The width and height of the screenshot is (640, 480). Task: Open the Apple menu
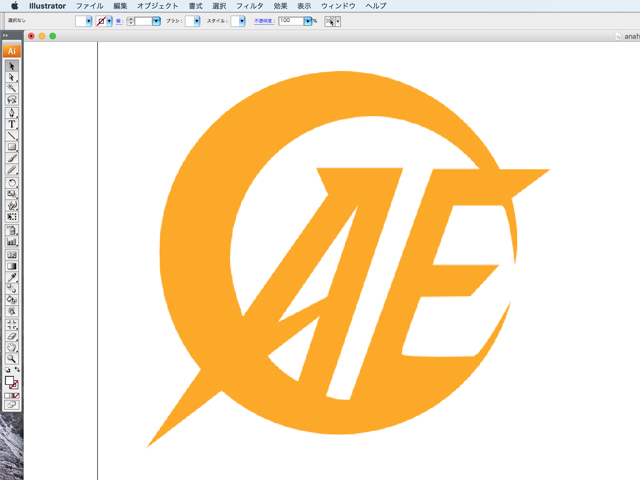(15, 6)
